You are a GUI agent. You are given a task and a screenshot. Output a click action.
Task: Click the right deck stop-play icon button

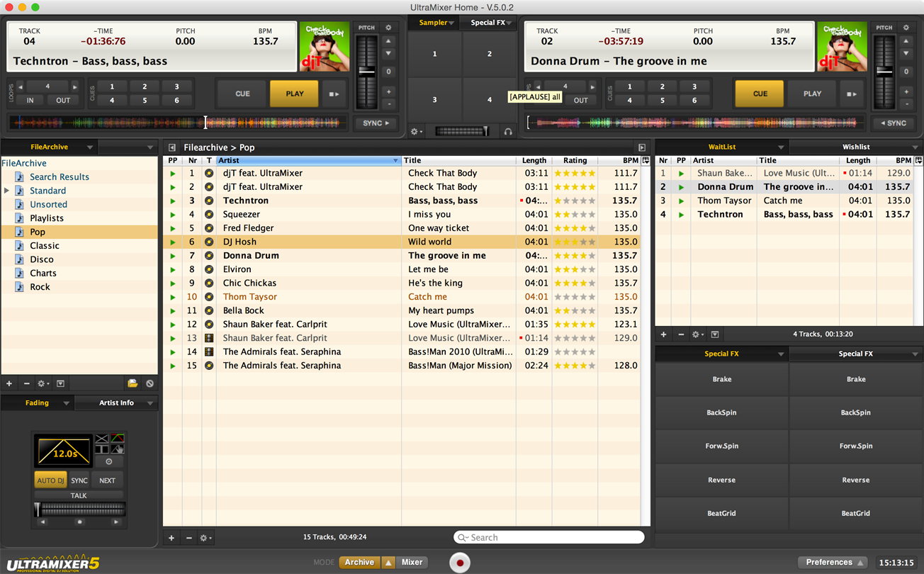click(852, 94)
